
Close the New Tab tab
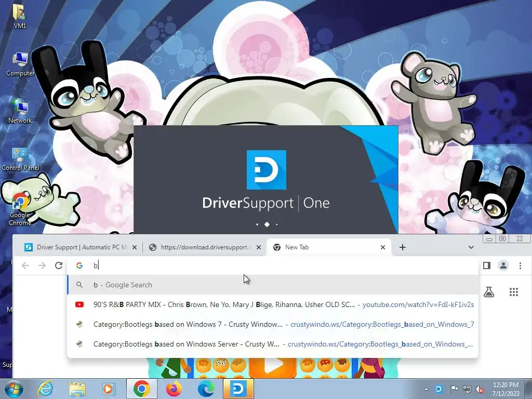click(x=383, y=247)
